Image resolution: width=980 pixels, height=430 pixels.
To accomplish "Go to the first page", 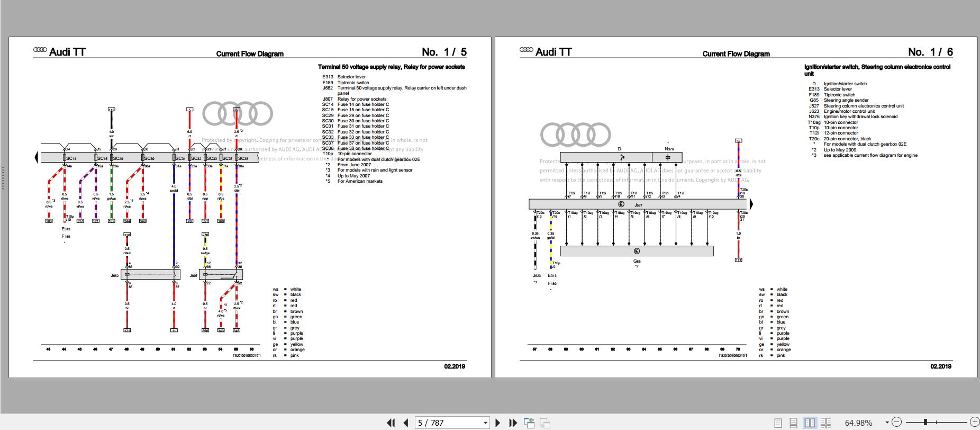I will coord(391,423).
